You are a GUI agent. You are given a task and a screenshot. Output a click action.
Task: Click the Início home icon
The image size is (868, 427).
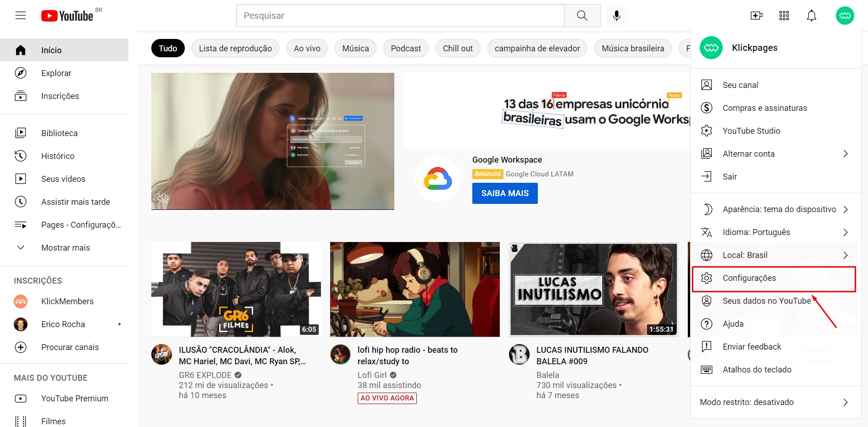(21, 50)
